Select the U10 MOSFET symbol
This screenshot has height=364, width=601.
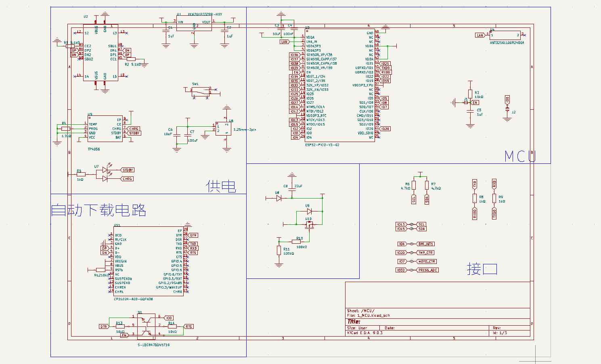click(309, 224)
